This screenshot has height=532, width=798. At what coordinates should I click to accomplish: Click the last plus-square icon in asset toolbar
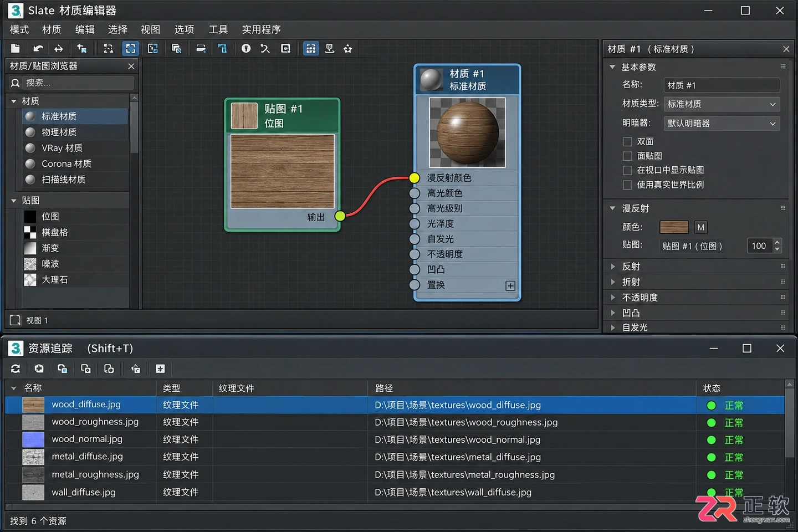pyautogui.click(x=160, y=369)
